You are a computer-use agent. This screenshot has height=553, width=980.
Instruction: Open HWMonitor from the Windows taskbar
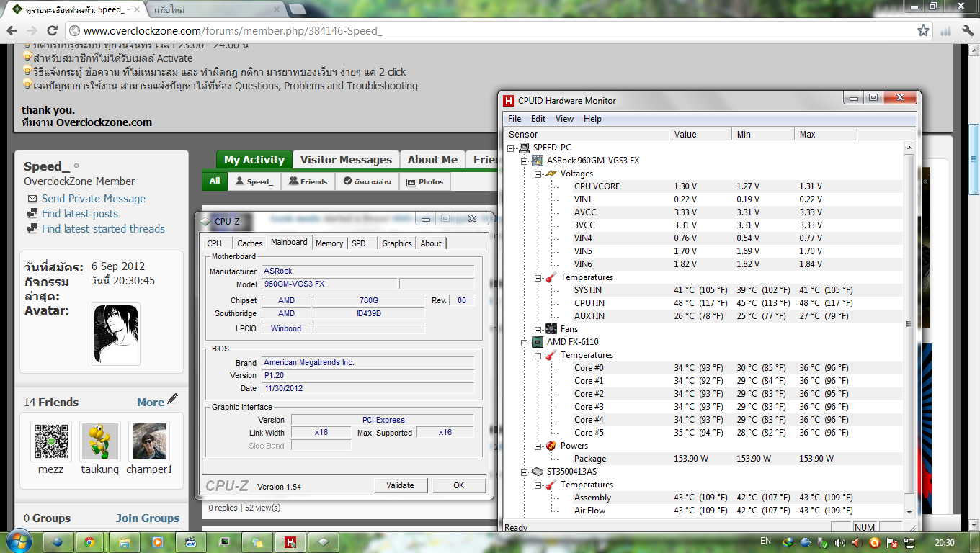(291, 541)
